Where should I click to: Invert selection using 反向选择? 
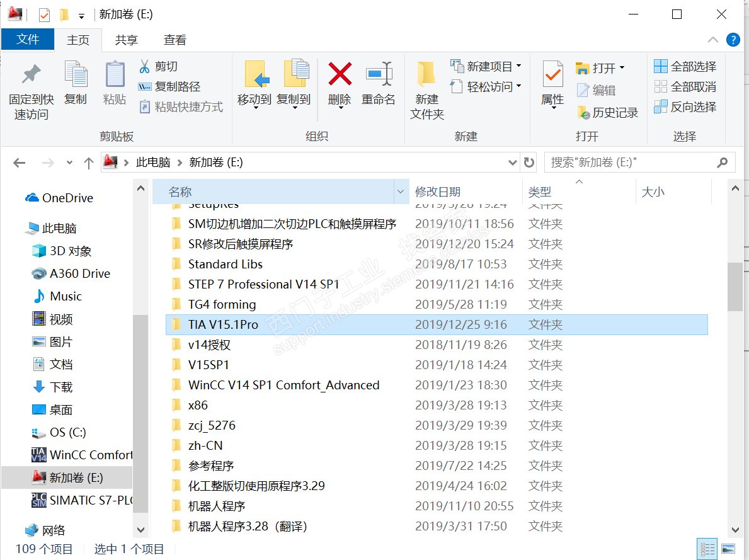(685, 106)
